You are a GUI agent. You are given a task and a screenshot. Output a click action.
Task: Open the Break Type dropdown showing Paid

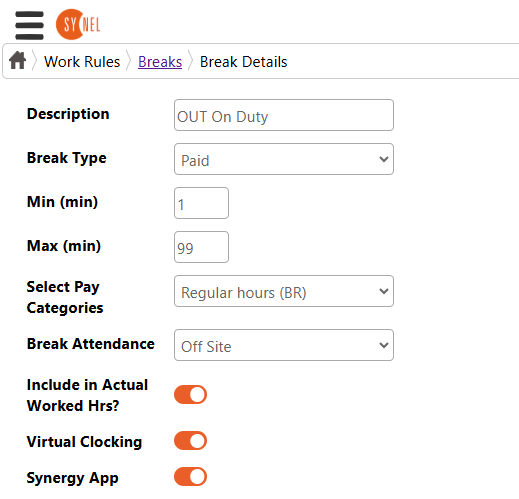point(284,159)
